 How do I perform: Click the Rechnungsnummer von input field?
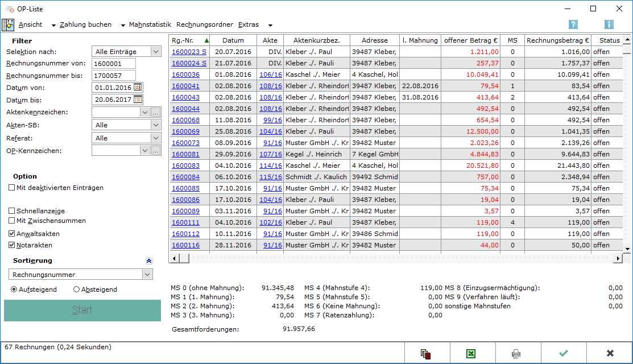tap(113, 63)
